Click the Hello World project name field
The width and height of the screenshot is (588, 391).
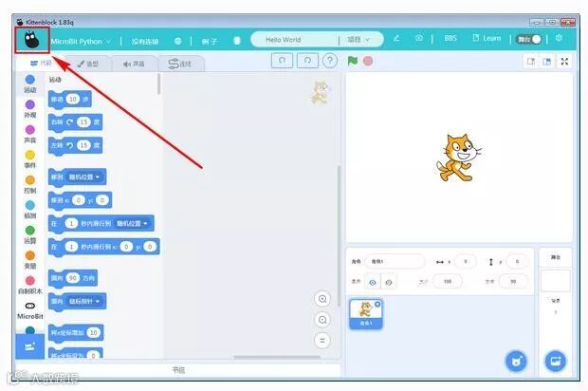click(x=293, y=40)
